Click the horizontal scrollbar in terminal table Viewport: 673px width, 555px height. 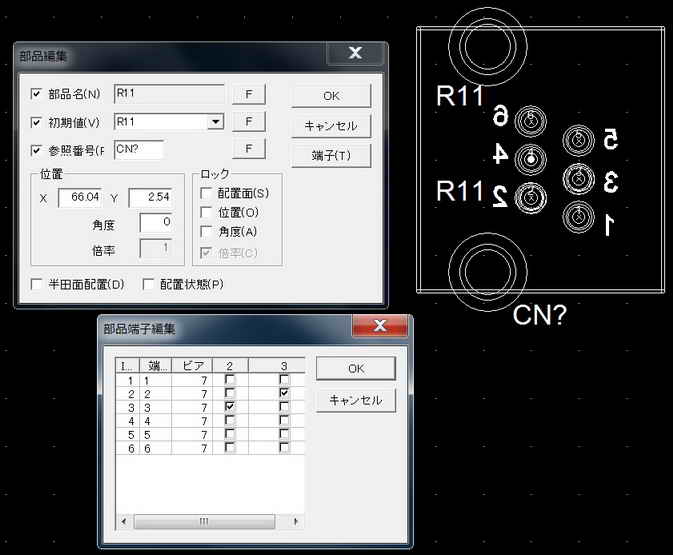(204, 521)
